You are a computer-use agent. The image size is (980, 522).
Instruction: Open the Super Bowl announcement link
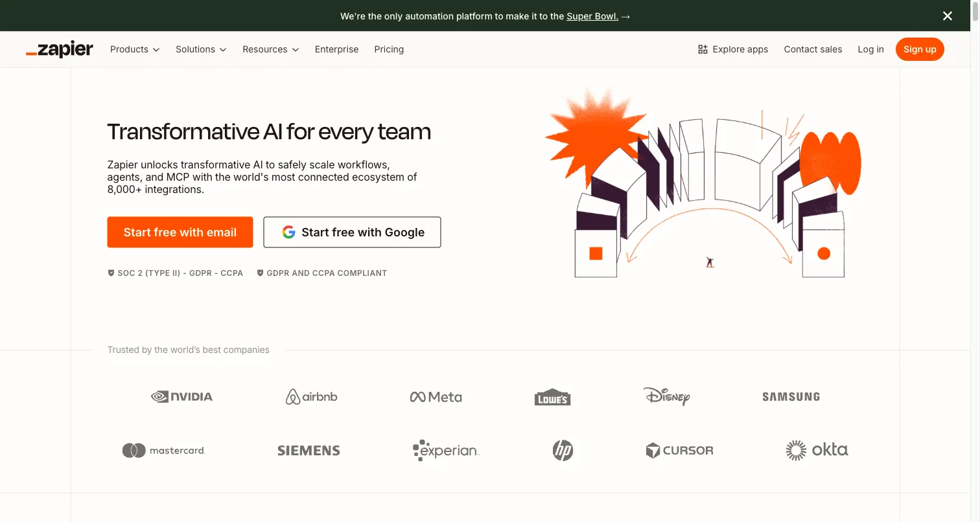[x=592, y=16]
